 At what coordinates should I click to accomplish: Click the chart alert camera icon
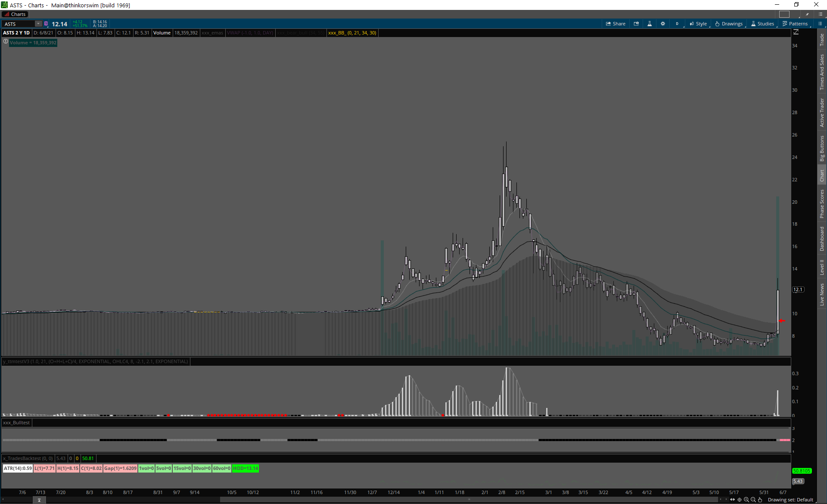636,24
